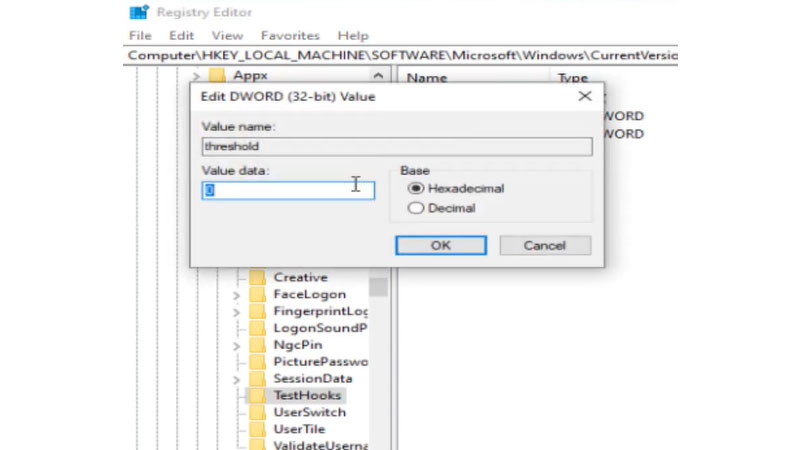The image size is (800, 450).
Task: Click the registry path address bar
Action: point(401,55)
